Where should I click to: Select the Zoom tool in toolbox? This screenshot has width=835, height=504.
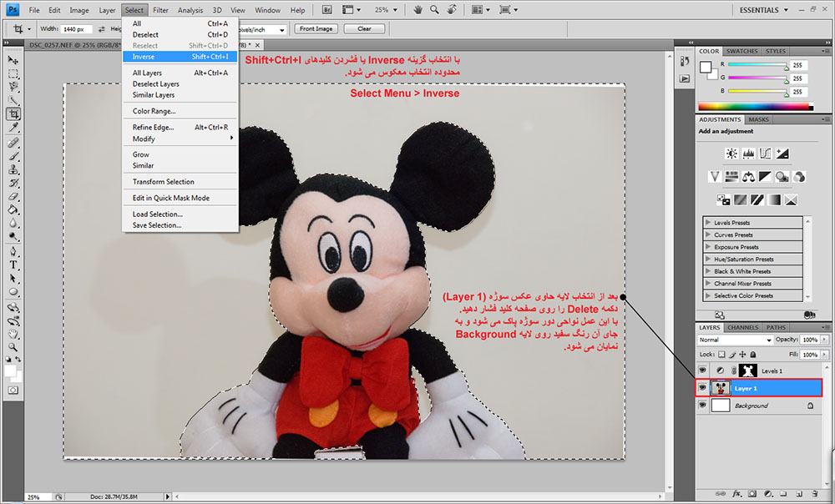pyautogui.click(x=13, y=347)
